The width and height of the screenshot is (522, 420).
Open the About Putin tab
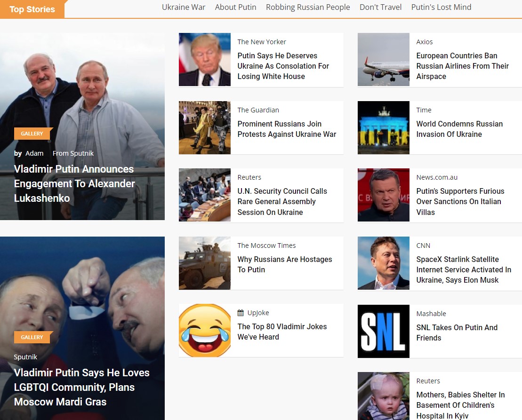click(x=235, y=7)
